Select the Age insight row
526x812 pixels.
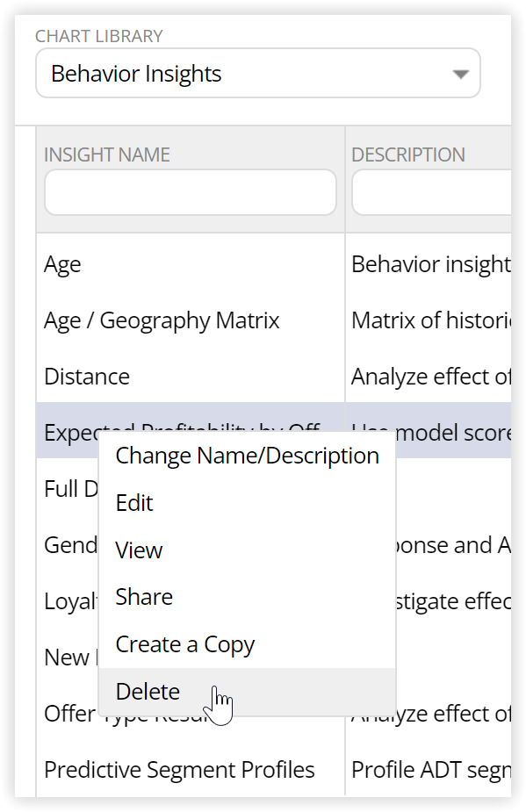(191, 264)
